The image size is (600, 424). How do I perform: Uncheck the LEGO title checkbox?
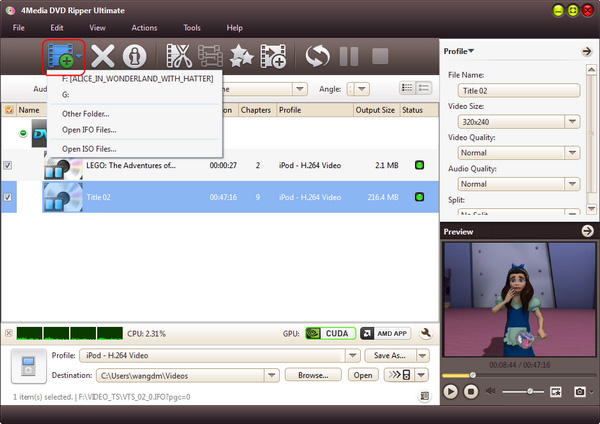pyautogui.click(x=9, y=165)
